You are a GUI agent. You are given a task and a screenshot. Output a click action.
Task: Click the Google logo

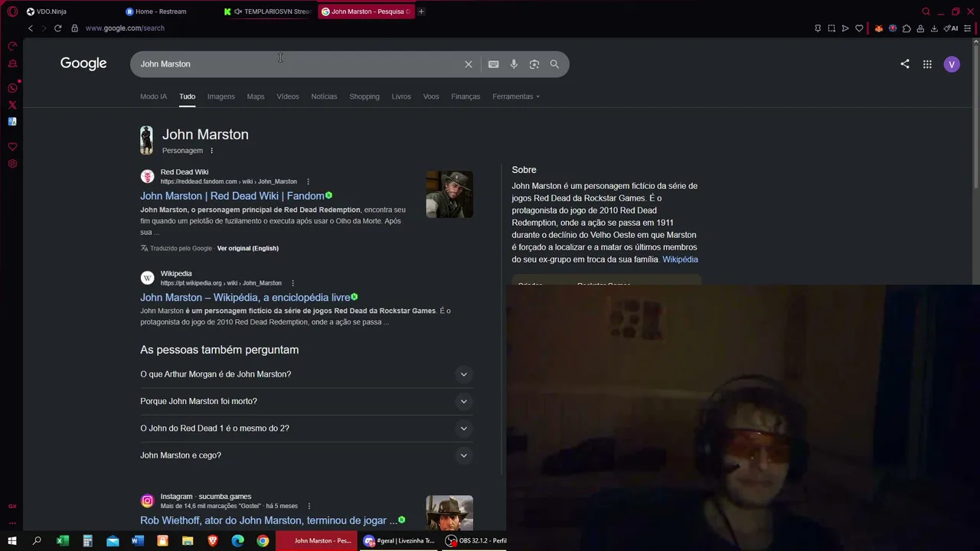tap(83, 64)
